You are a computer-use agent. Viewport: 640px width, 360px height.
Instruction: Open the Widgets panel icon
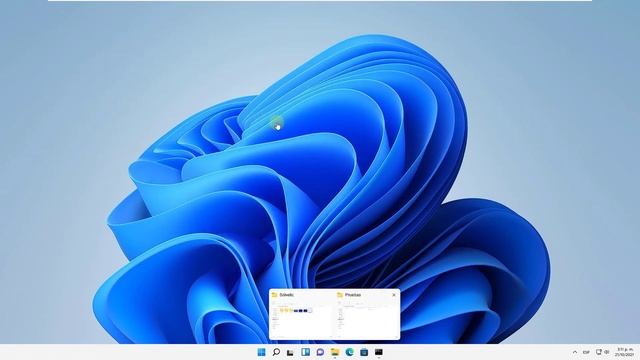[x=305, y=352]
